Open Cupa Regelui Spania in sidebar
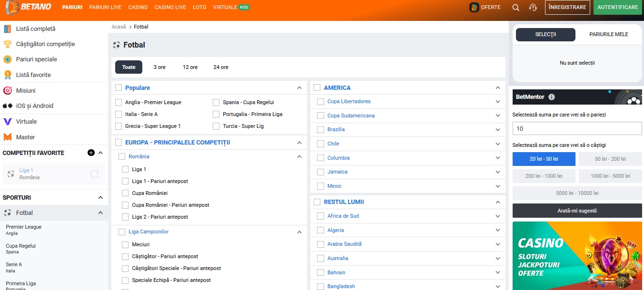Screen dimensions: 644x290 pyautogui.click(x=21, y=249)
